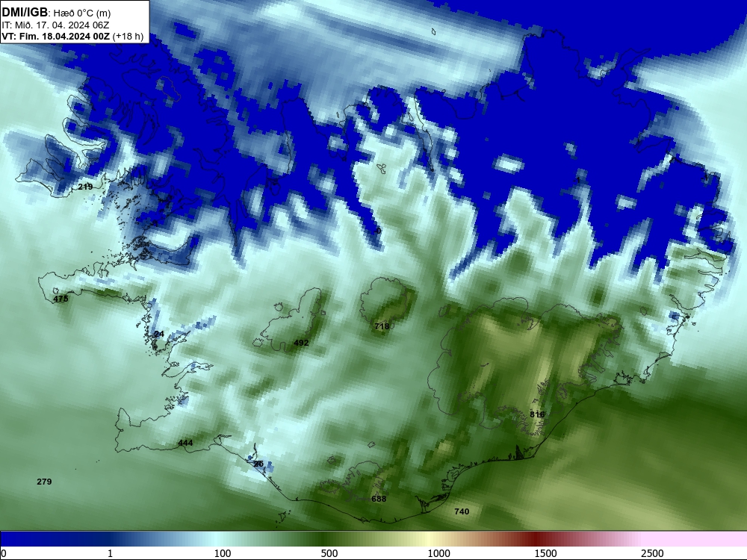Click the map value 688

pyautogui.click(x=379, y=499)
